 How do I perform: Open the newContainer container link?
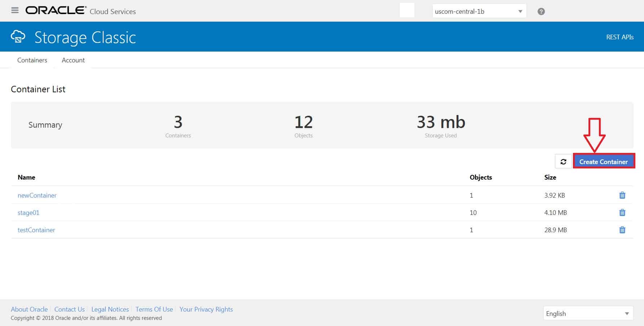37,195
